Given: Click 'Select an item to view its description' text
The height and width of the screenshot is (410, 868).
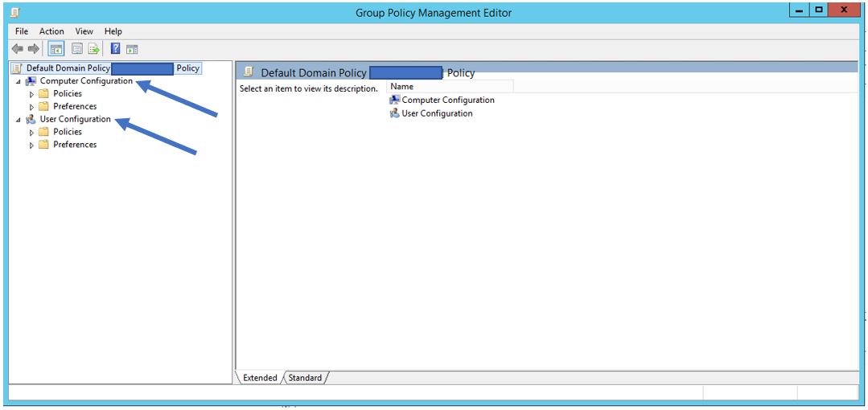Looking at the screenshot, I should (x=309, y=88).
